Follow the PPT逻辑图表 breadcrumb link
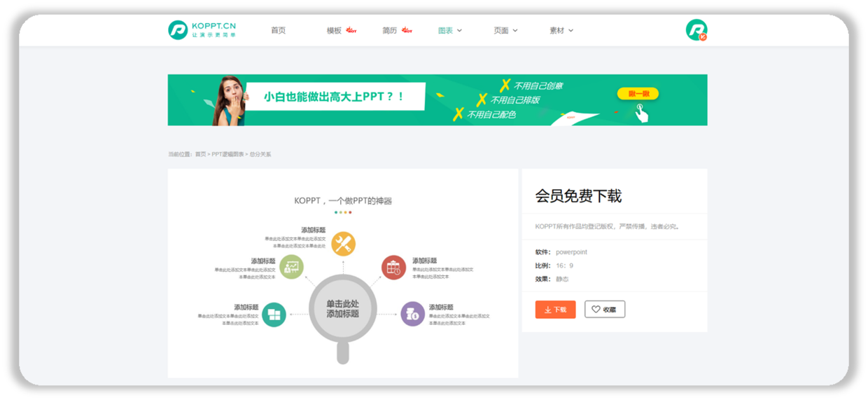Screen dimensions: 868x400 [227, 154]
